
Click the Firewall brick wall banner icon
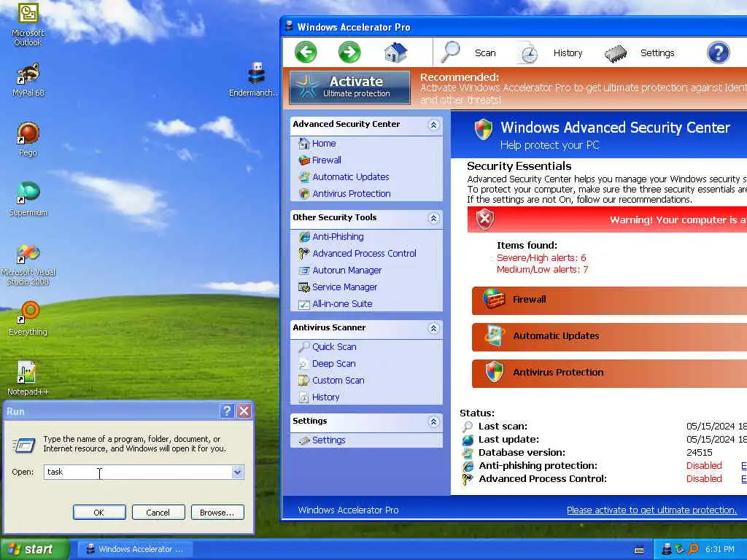click(x=494, y=299)
